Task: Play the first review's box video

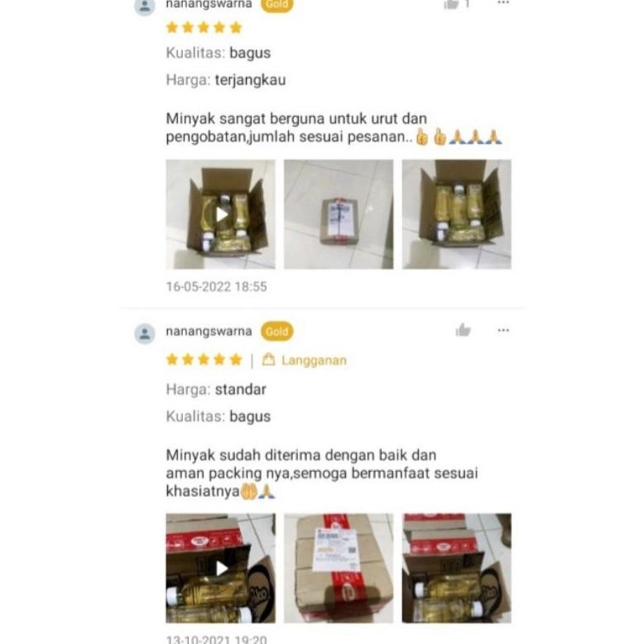Action: 220,214
